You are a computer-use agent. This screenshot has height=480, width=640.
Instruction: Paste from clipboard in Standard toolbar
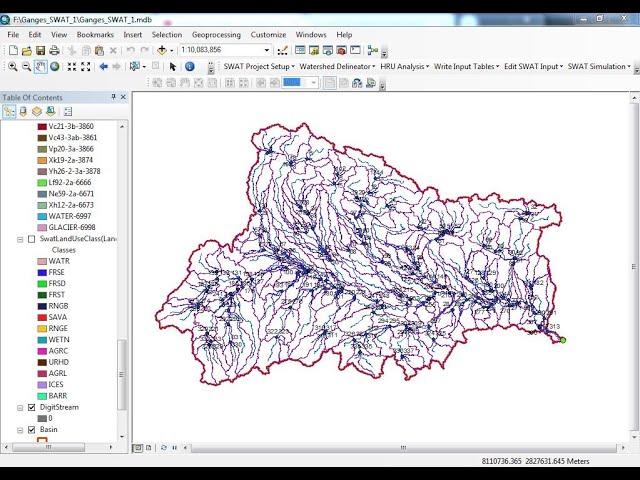[x=99, y=50]
